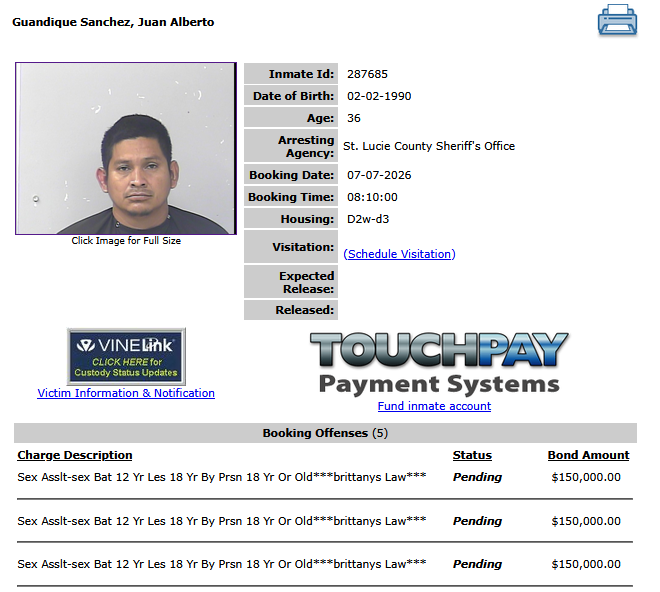
Task: Click the Fund inmate account link
Action: [x=434, y=406]
